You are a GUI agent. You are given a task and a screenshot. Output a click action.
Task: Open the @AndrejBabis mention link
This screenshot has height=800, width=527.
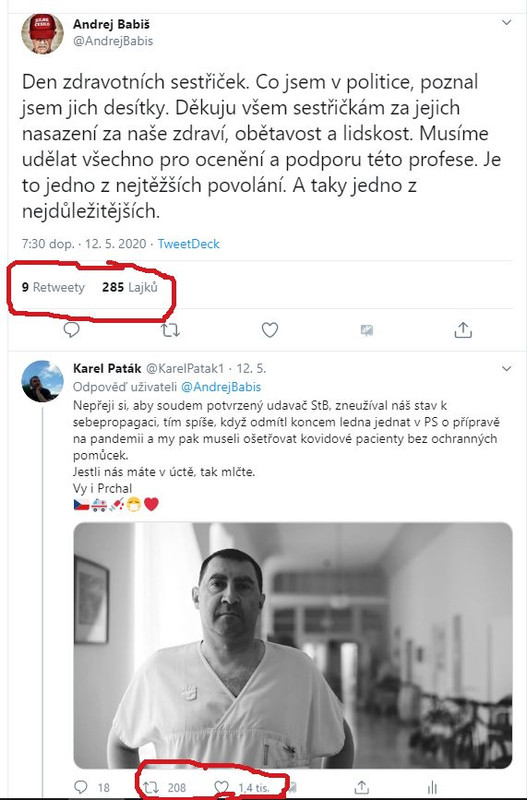tap(221, 387)
